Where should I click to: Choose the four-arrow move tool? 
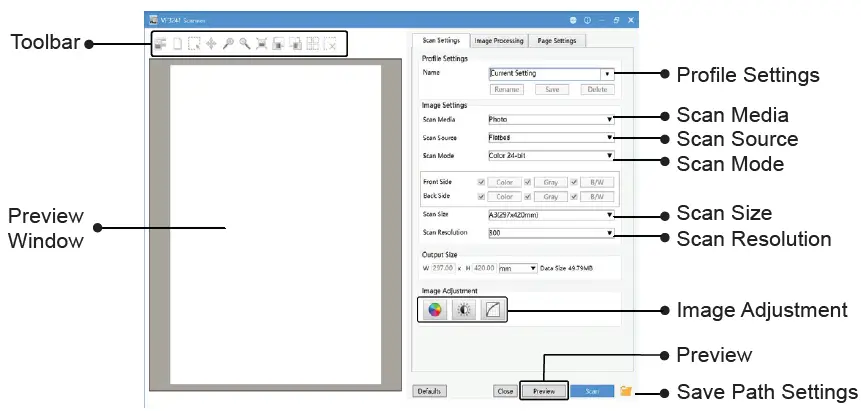[211, 44]
